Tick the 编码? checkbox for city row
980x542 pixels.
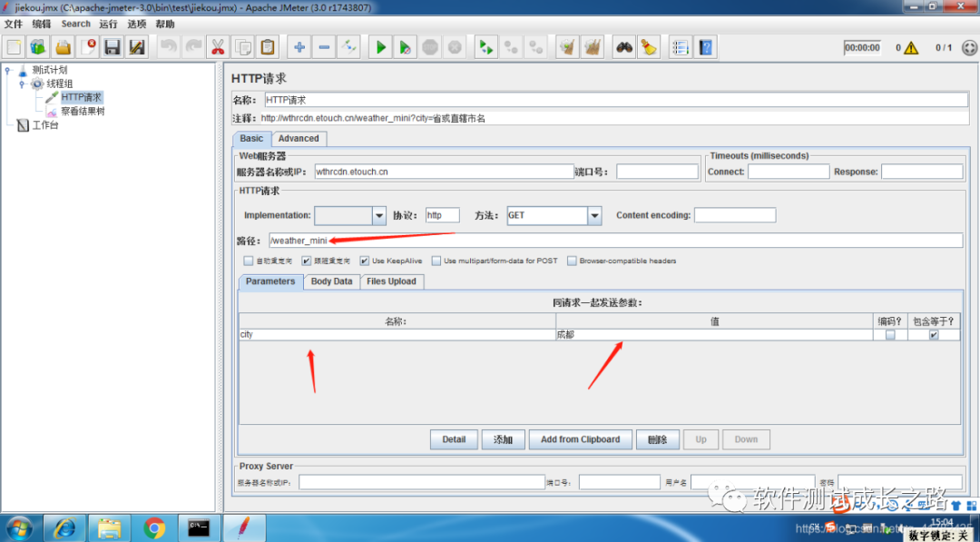tap(890, 335)
